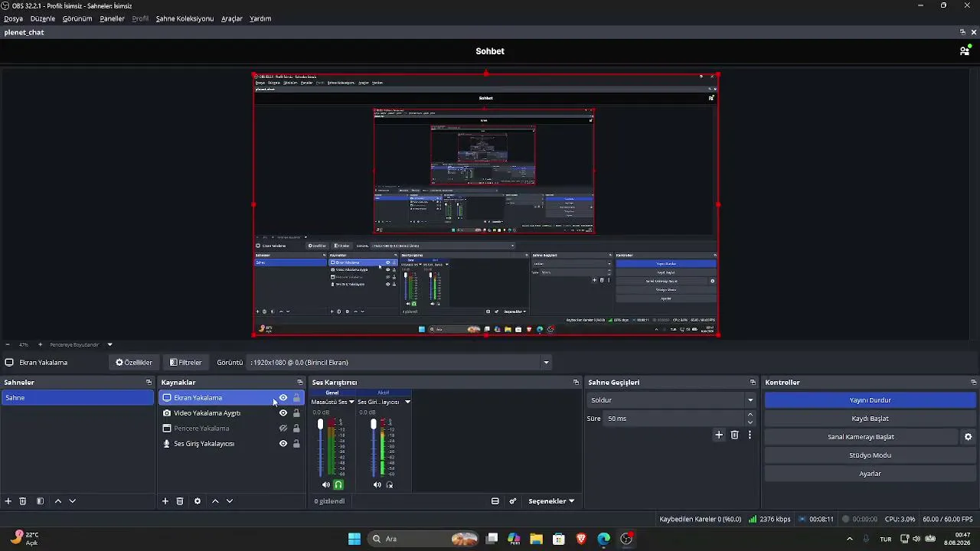
Task: Open source properties gear in Kaynaklar toolbar
Action: tap(198, 501)
